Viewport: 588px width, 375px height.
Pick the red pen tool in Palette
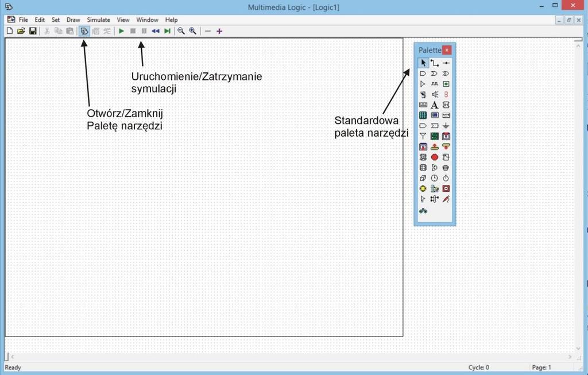click(446, 199)
